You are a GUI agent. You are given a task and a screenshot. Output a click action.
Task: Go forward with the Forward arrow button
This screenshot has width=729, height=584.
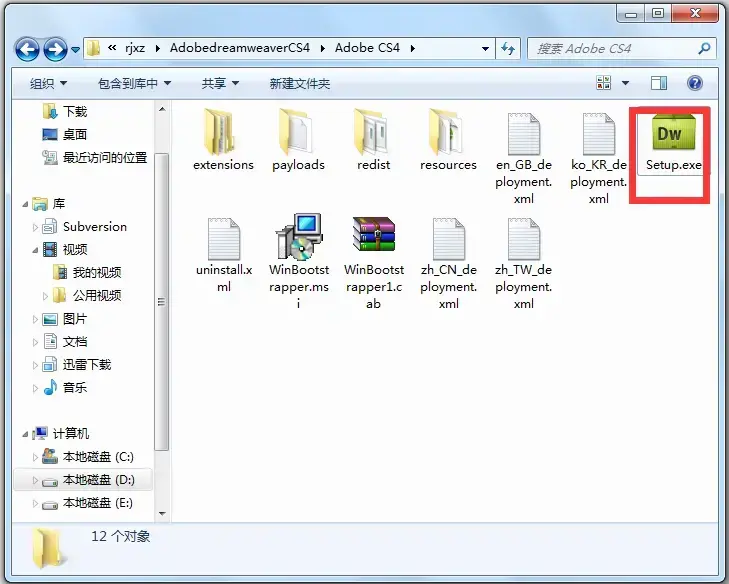55,49
